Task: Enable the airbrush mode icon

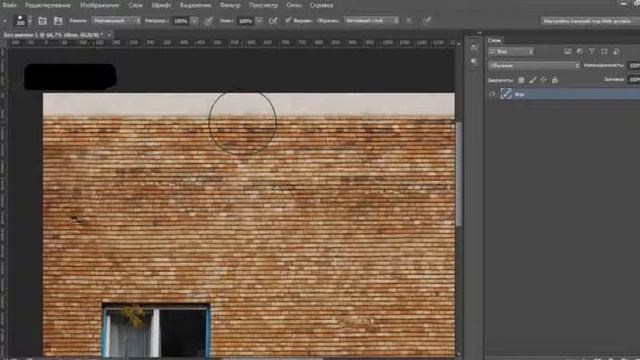Action: 273,21
